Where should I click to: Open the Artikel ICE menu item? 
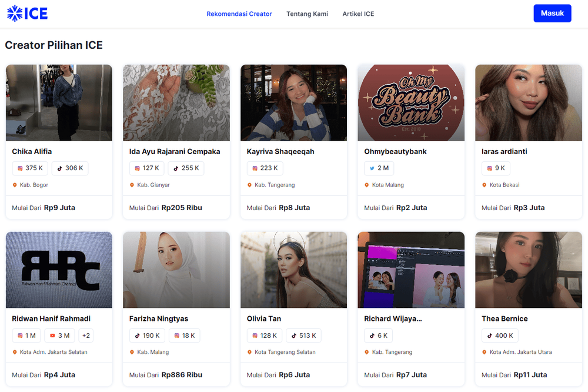pyautogui.click(x=358, y=14)
